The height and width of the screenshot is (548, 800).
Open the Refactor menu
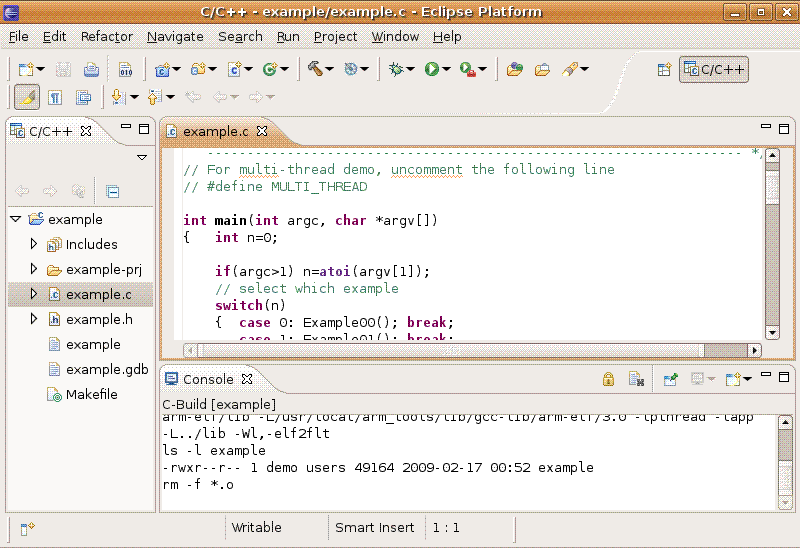coord(107,37)
